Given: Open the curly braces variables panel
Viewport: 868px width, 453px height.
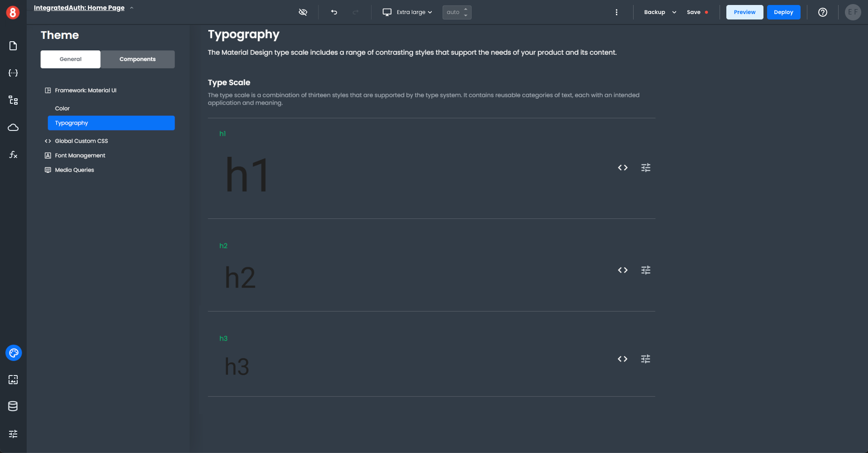Looking at the screenshot, I should pyautogui.click(x=13, y=73).
